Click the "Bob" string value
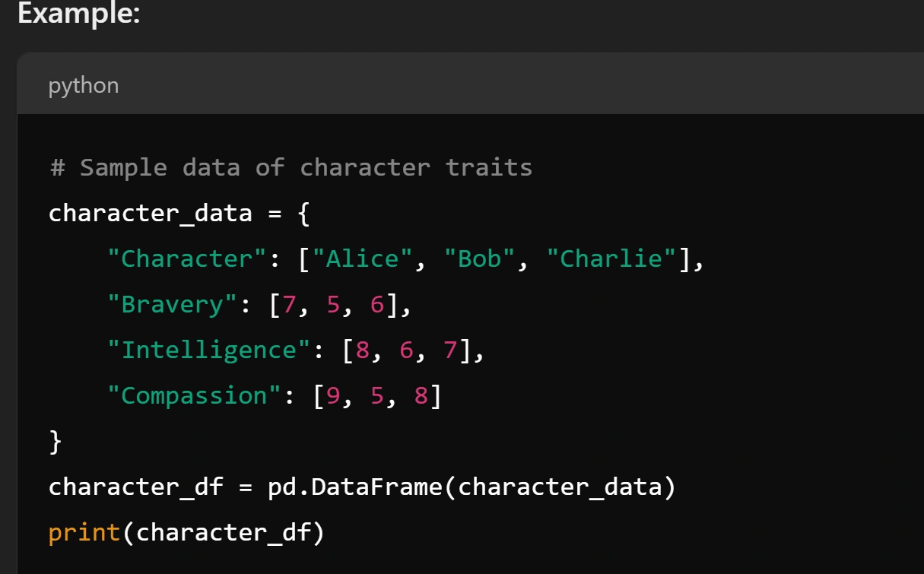Screen dimensions: 924x574 coord(479,258)
